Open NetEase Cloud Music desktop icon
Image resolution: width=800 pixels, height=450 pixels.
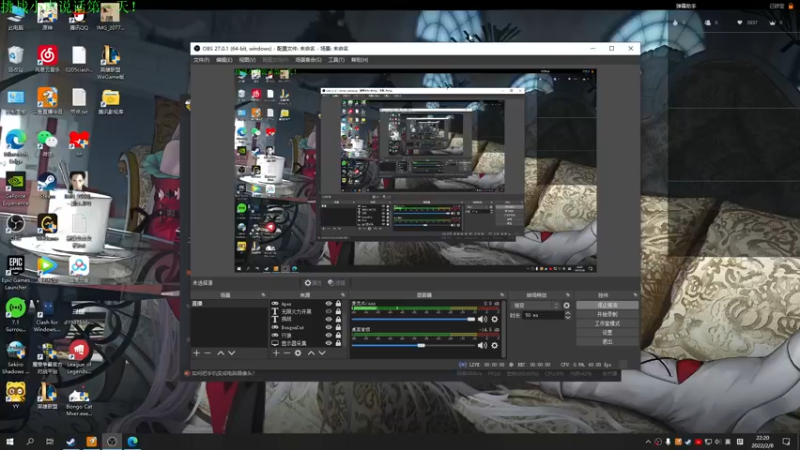click(x=47, y=60)
